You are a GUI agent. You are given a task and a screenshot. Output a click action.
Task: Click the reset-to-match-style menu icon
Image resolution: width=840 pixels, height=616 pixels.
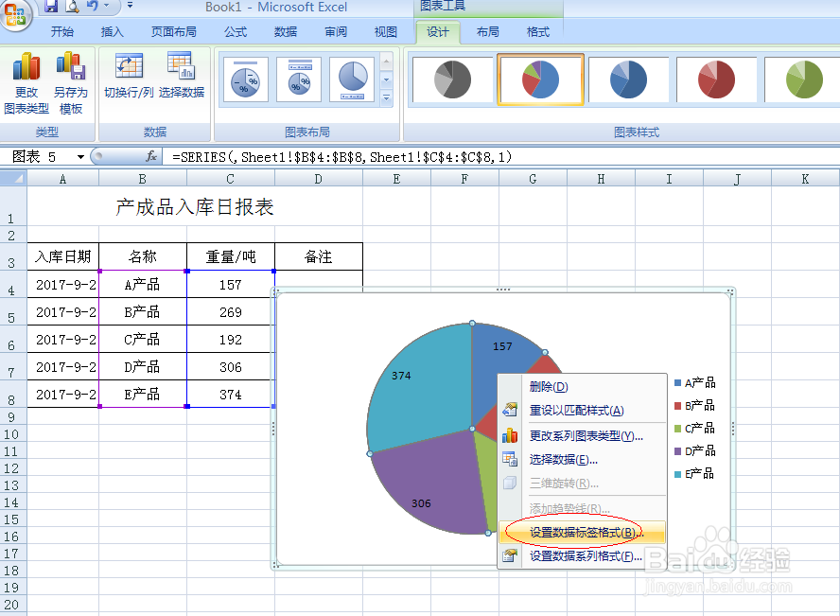tap(510, 410)
